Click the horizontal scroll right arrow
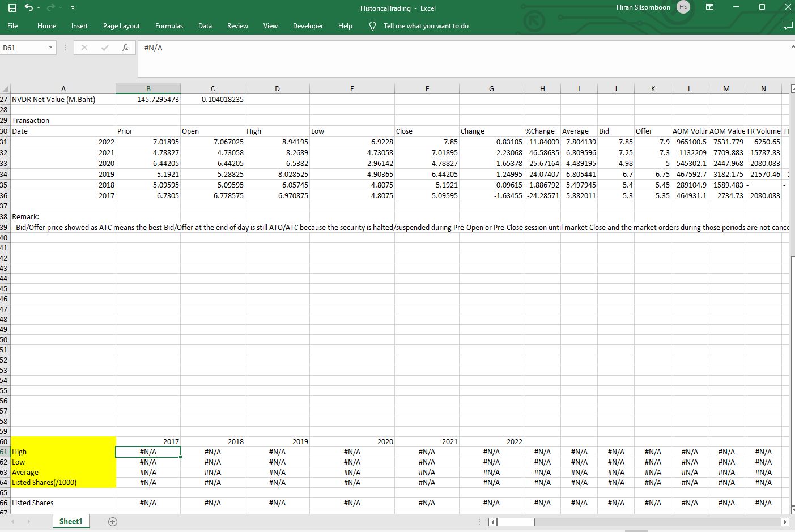This screenshot has height=532, width=795. coord(785,522)
